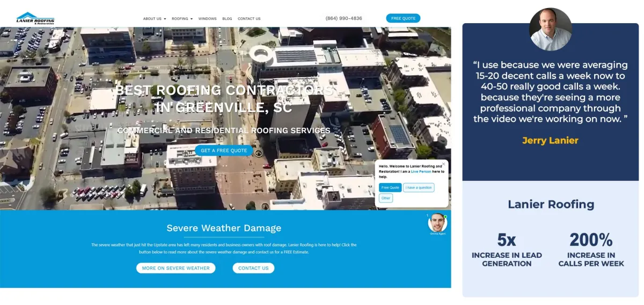The image size is (644, 305).
Task: Click Commercial and Residential Roofing Services text
Action: pyautogui.click(x=224, y=130)
